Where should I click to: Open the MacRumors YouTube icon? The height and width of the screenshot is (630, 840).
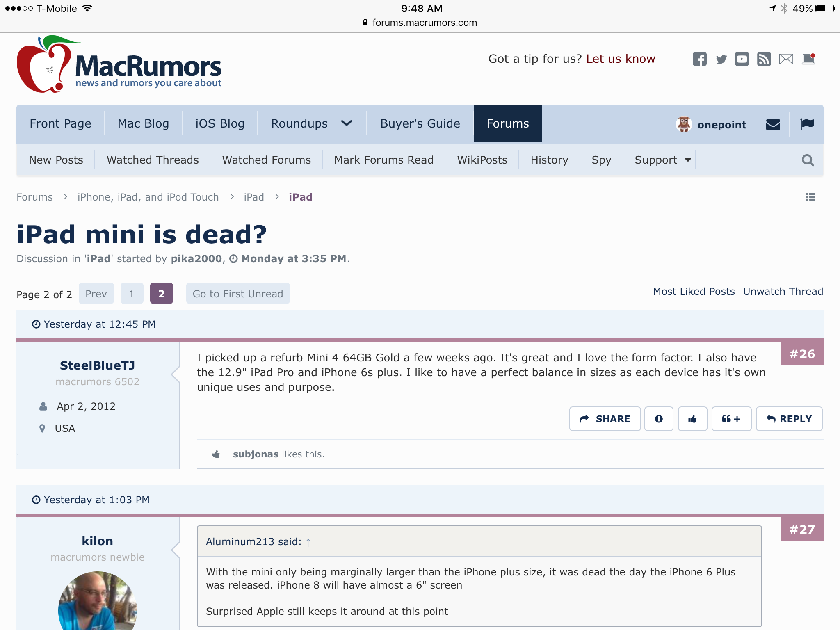tap(742, 59)
